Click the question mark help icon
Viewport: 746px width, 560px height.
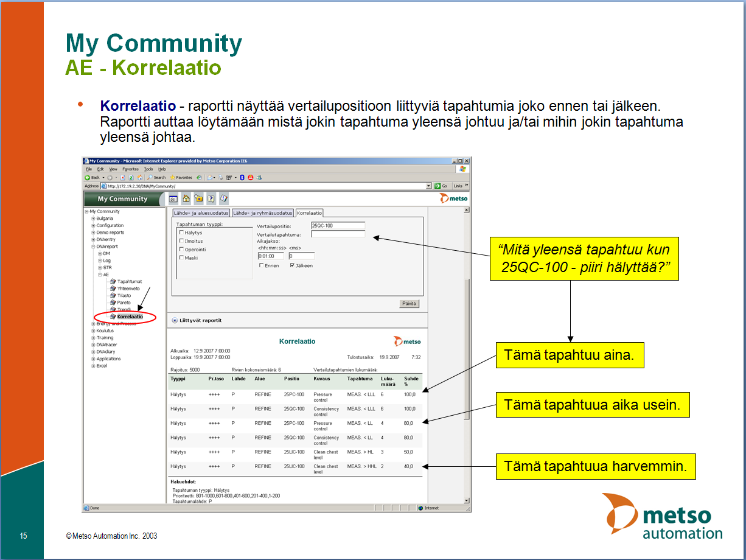click(x=211, y=198)
